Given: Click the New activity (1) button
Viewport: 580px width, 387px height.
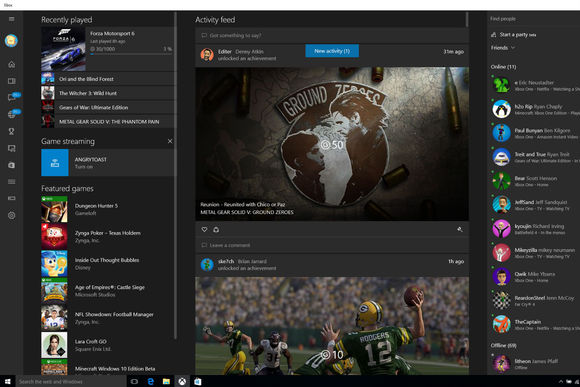Looking at the screenshot, I should (x=332, y=51).
